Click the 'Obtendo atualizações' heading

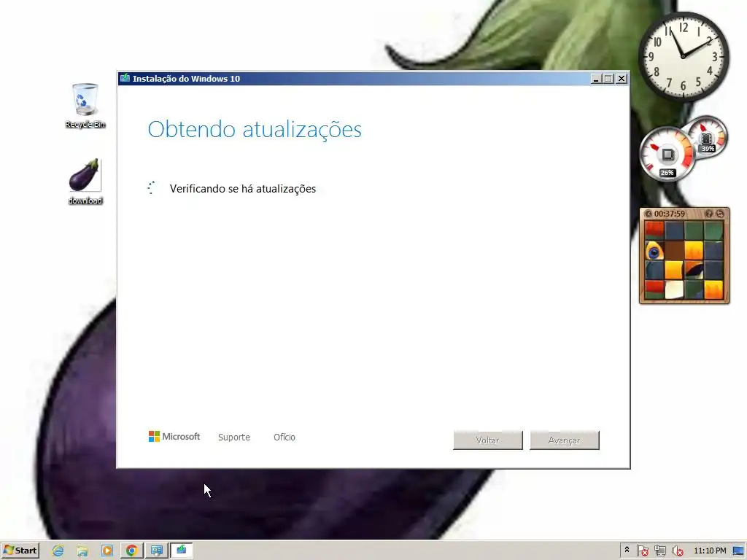pyautogui.click(x=255, y=130)
